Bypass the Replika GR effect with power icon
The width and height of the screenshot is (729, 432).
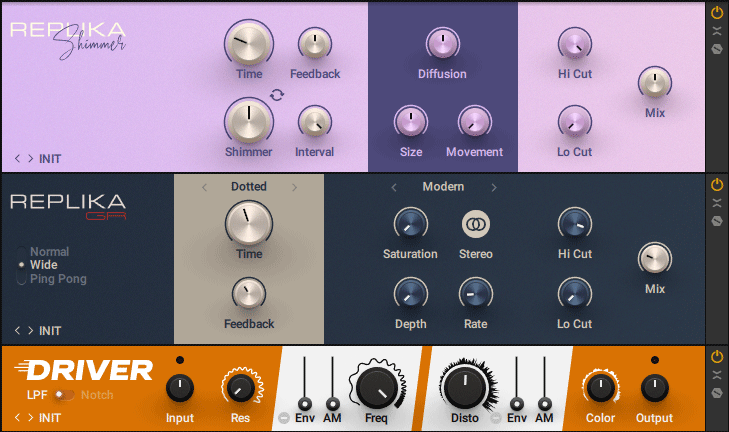[717, 185]
